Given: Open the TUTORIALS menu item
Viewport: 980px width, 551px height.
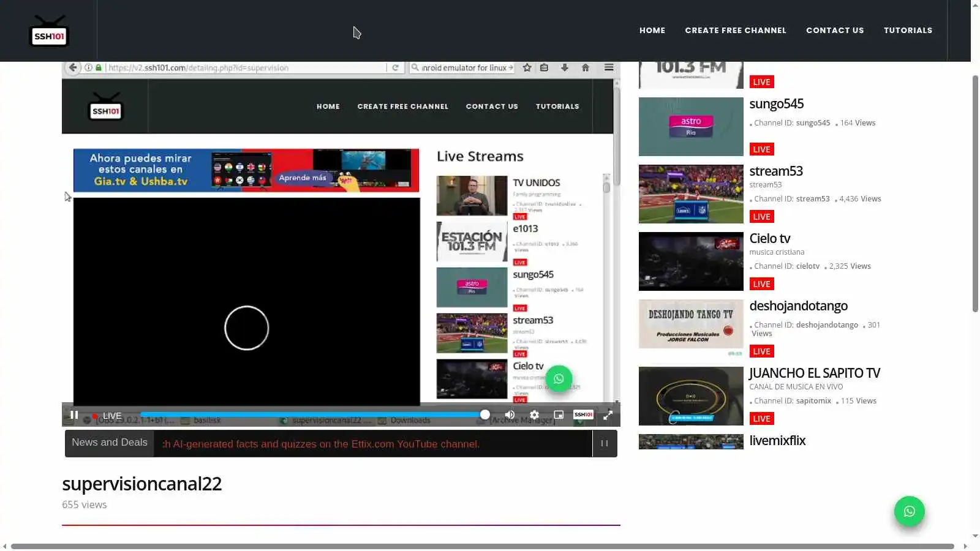Looking at the screenshot, I should coord(908,31).
